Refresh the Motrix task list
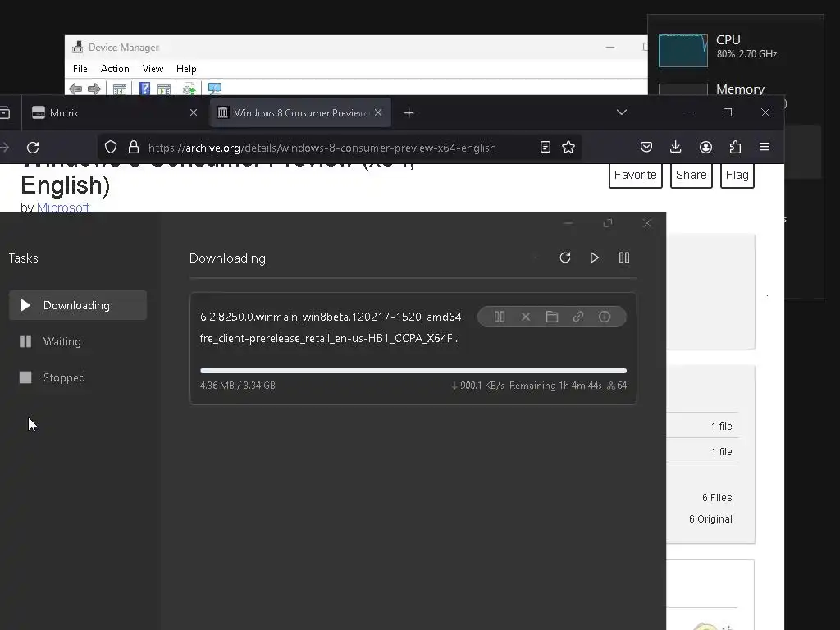Screen dimensions: 840x630 coord(565,258)
